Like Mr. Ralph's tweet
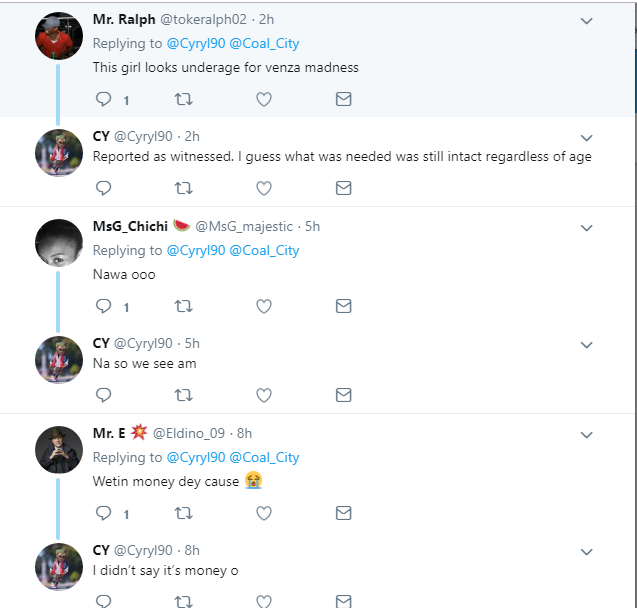 (264, 99)
